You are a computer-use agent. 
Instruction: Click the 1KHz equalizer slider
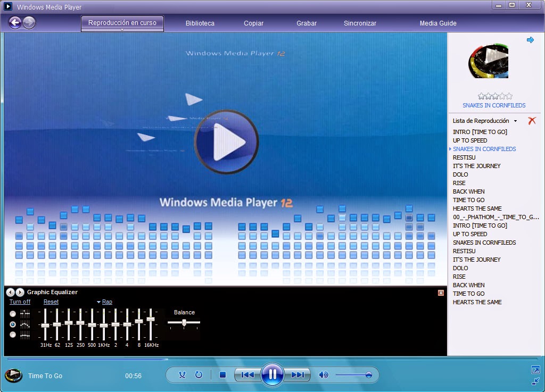pyautogui.click(x=104, y=324)
